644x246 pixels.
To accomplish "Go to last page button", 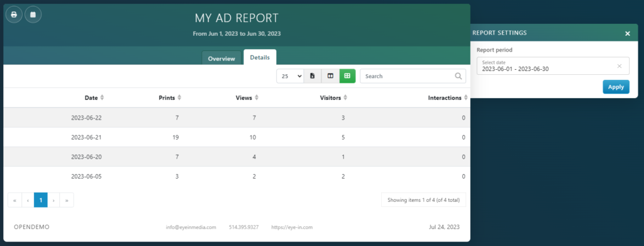I will [67, 200].
